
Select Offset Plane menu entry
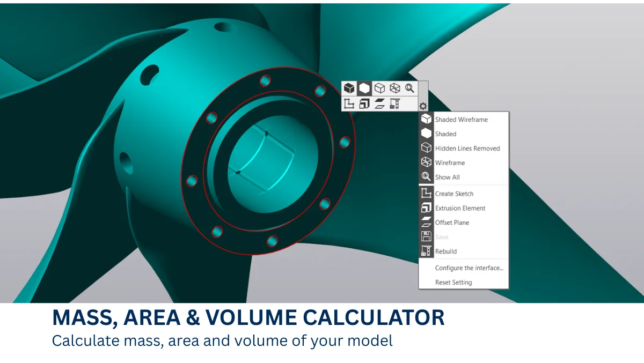(463, 223)
